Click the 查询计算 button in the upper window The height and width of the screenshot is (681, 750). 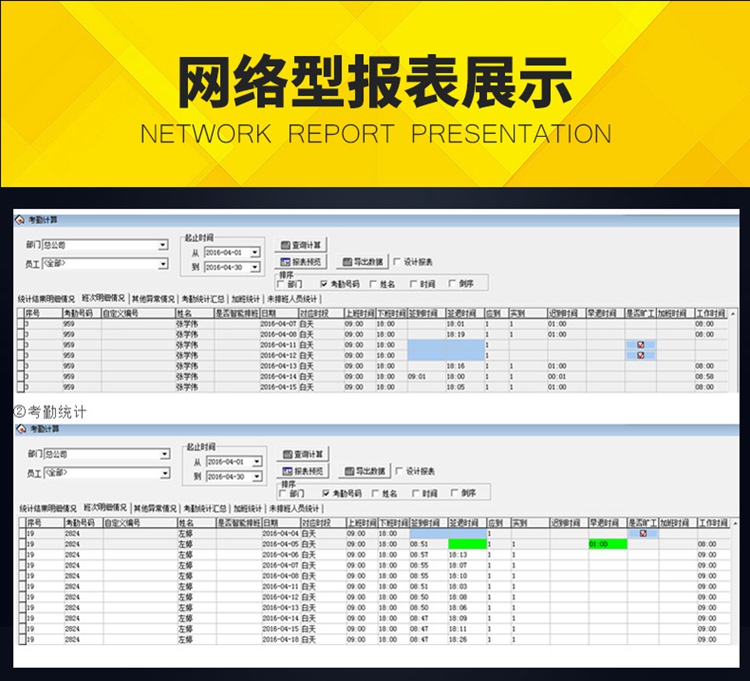click(x=302, y=245)
